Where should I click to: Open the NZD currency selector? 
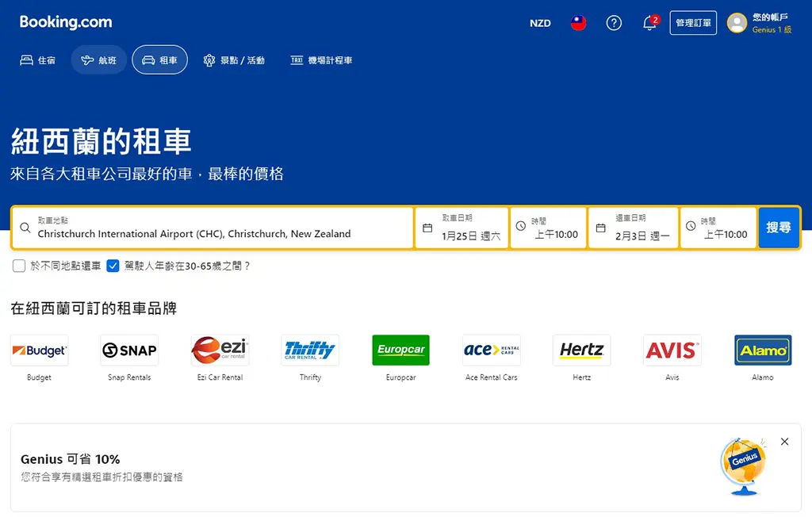[x=540, y=23]
